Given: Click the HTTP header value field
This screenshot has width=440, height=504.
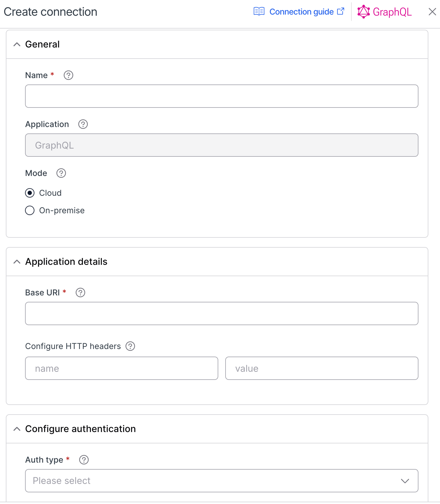Looking at the screenshot, I should (x=322, y=368).
